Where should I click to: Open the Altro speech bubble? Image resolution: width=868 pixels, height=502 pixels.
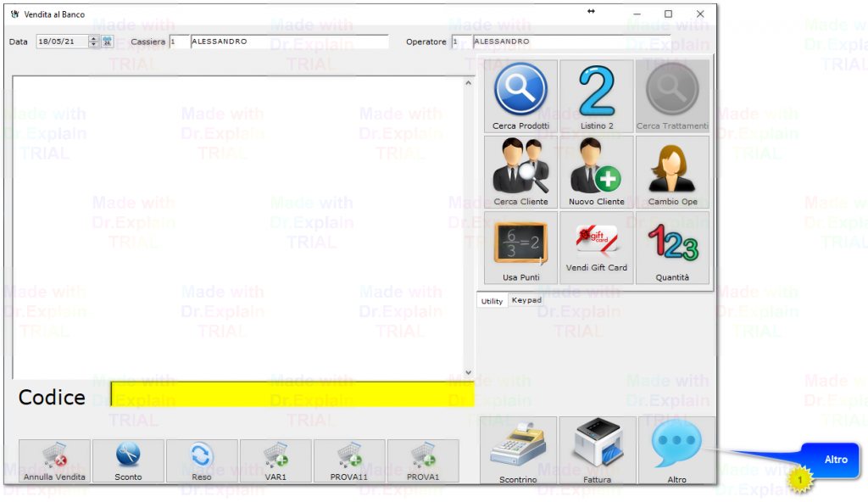pyautogui.click(x=676, y=451)
